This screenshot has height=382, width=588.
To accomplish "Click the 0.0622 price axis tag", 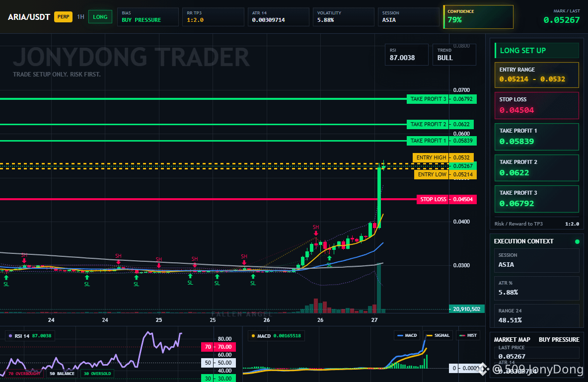I will (461, 124).
